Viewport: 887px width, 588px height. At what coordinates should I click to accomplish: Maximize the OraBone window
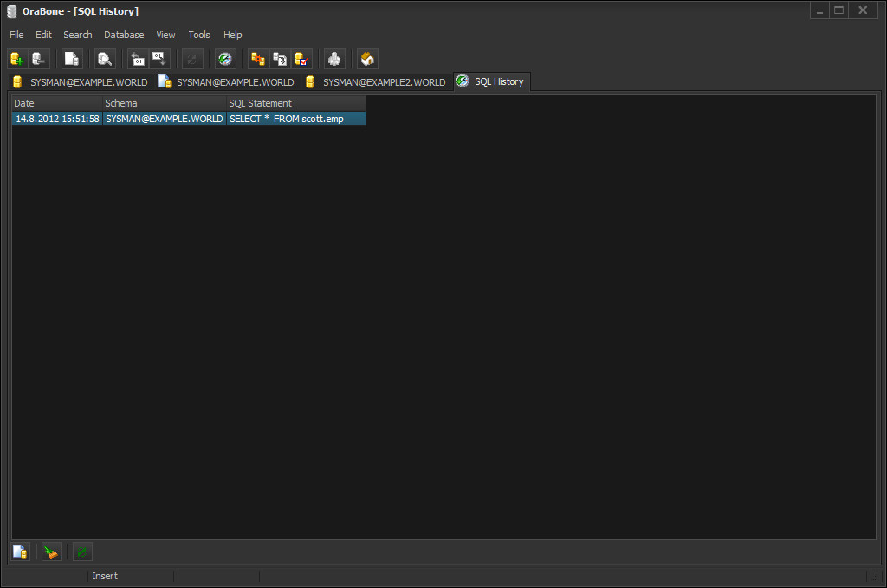tap(838, 10)
